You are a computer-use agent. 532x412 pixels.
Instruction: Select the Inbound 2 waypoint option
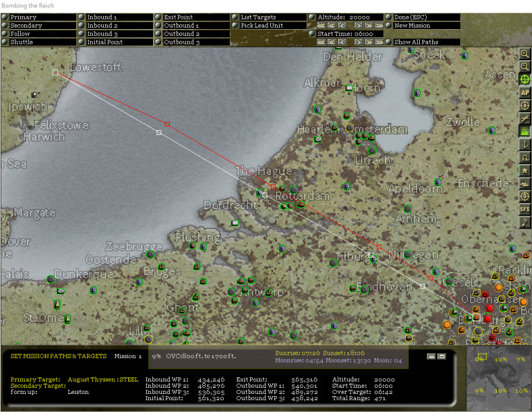point(116,26)
